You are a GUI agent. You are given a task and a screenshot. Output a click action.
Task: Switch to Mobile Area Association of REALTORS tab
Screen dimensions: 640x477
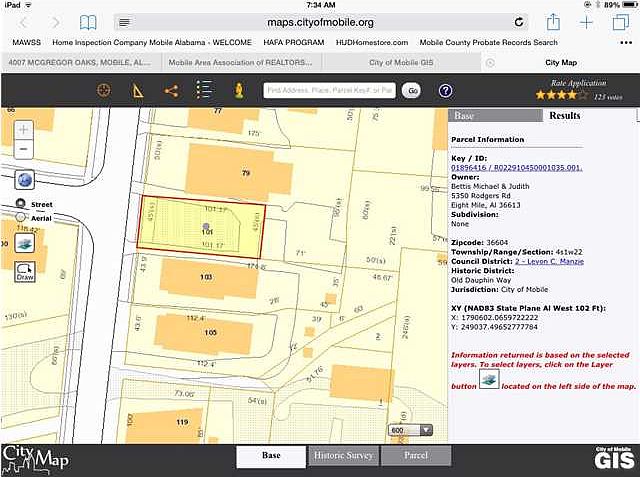tap(241, 62)
